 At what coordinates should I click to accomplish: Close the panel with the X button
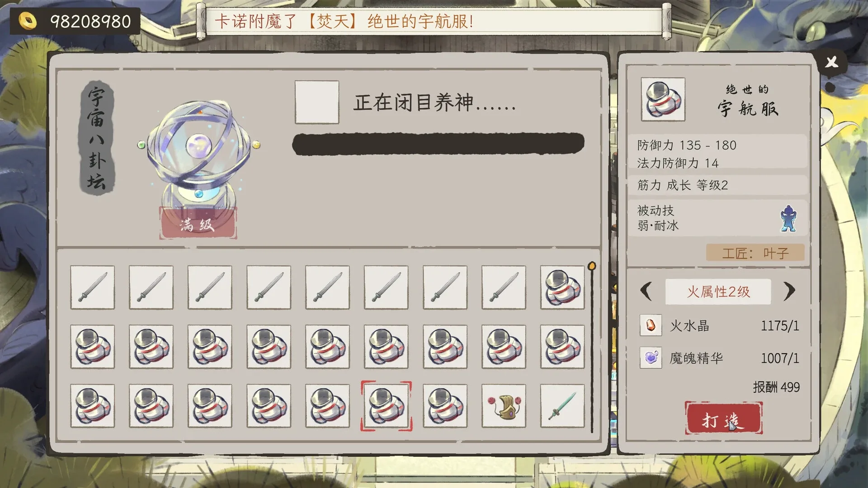click(x=831, y=62)
